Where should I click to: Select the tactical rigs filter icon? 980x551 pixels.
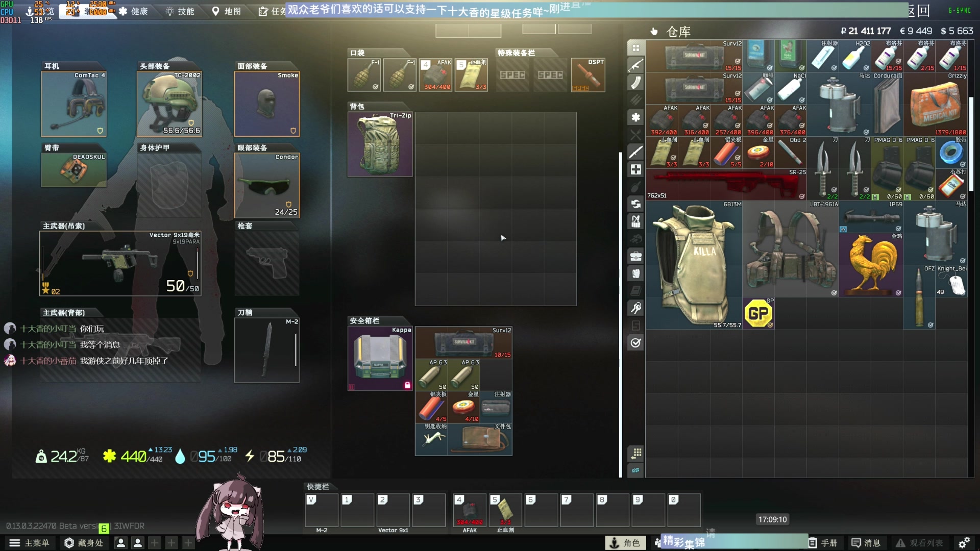(x=635, y=221)
